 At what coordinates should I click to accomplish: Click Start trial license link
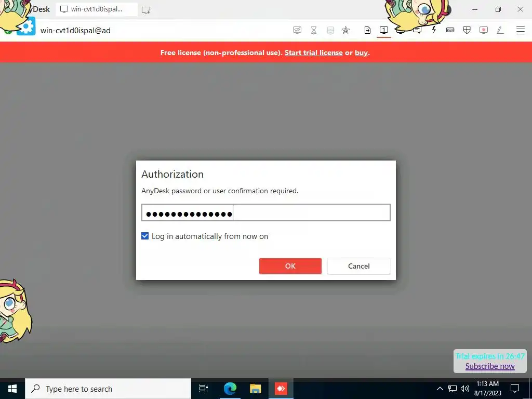tap(313, 52)
